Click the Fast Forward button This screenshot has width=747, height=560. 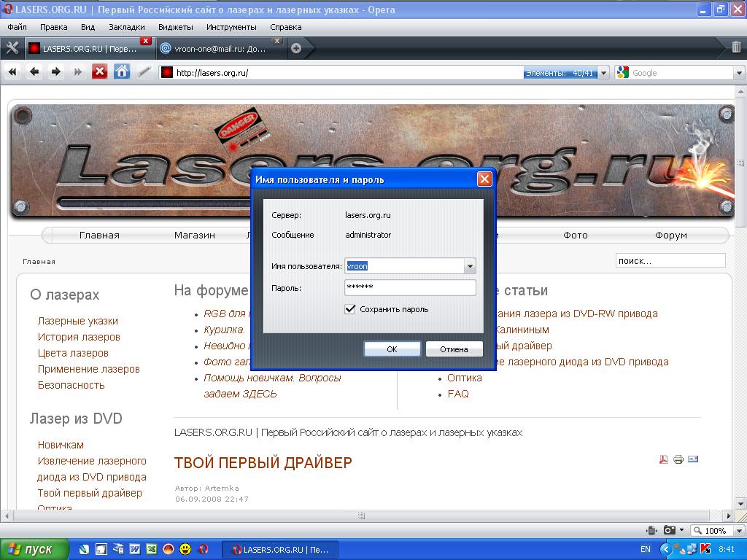tap(77, 72)
